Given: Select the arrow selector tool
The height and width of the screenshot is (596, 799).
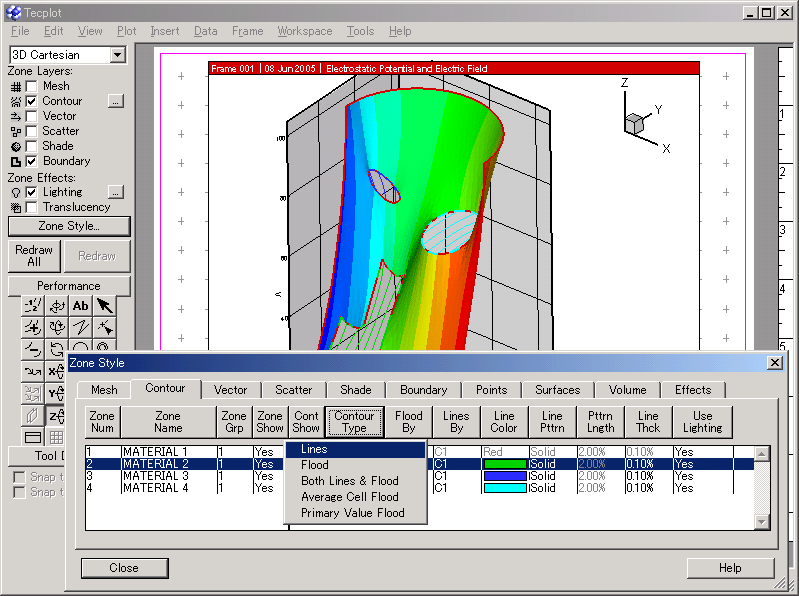Looking at the screenshot, I should coord(104,306).
